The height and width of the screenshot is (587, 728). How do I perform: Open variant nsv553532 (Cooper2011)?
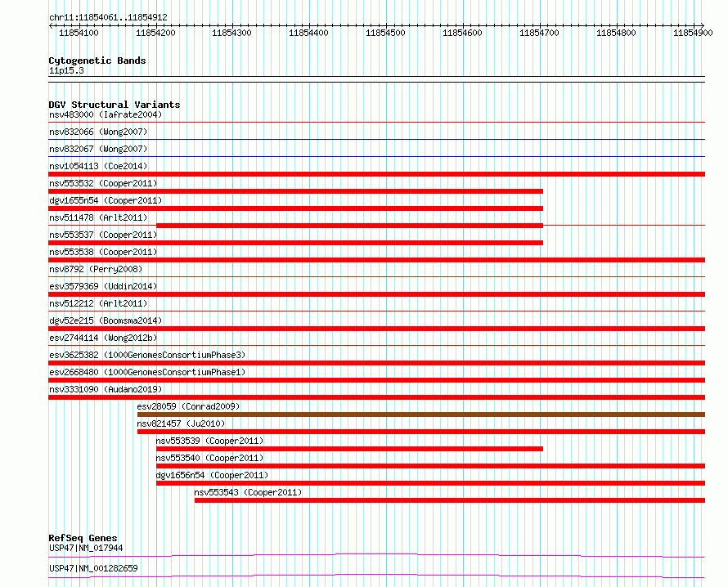[x=103, y=183]
